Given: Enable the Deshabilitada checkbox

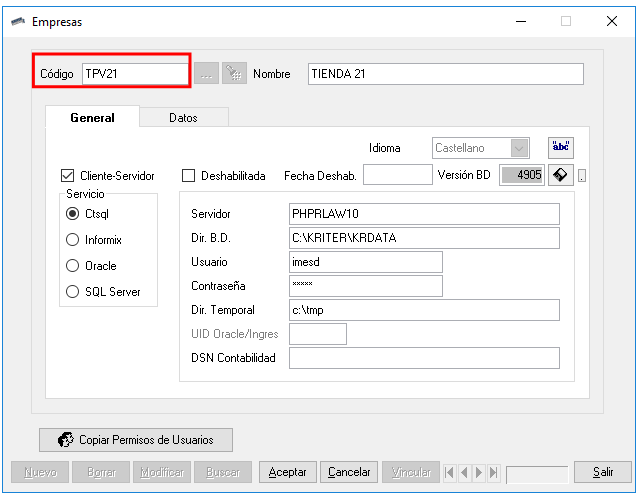Looking at the screenshot, I should pos(189,176).
